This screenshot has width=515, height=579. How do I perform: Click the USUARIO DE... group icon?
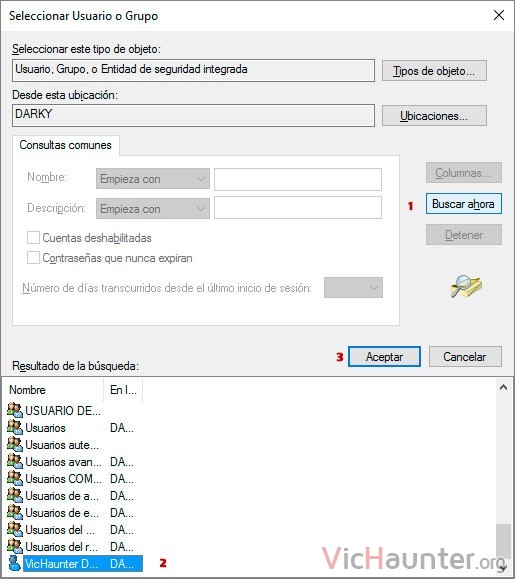tap(15, 410)
